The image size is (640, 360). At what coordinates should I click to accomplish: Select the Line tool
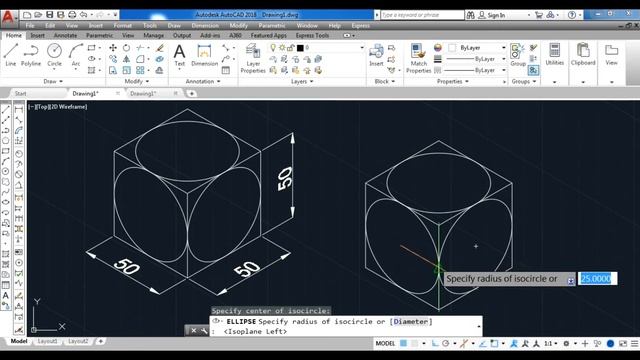(x=11, y=55)
